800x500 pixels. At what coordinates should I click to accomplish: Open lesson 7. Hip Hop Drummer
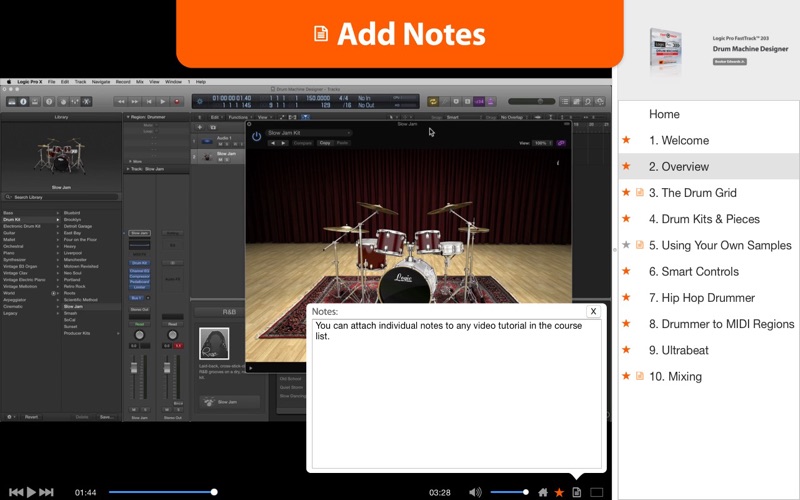pos(702,297)
